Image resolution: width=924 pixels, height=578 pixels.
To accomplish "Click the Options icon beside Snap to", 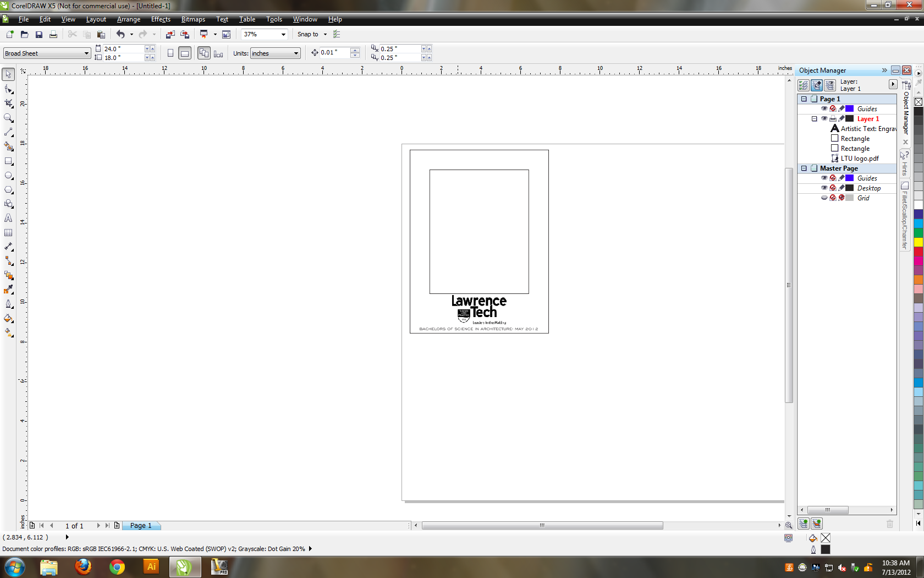I will (x=337, y=34).
